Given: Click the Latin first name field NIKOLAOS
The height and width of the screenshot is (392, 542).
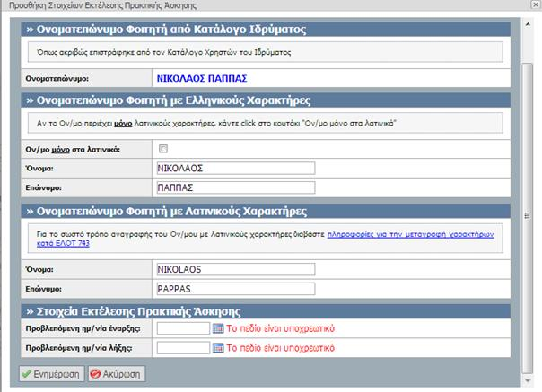Looking at the screenshot, I should pos(236,269).
